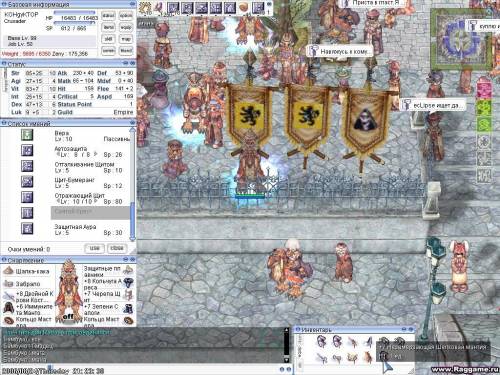Select the Автозащита skill icon

click(27, 150)
